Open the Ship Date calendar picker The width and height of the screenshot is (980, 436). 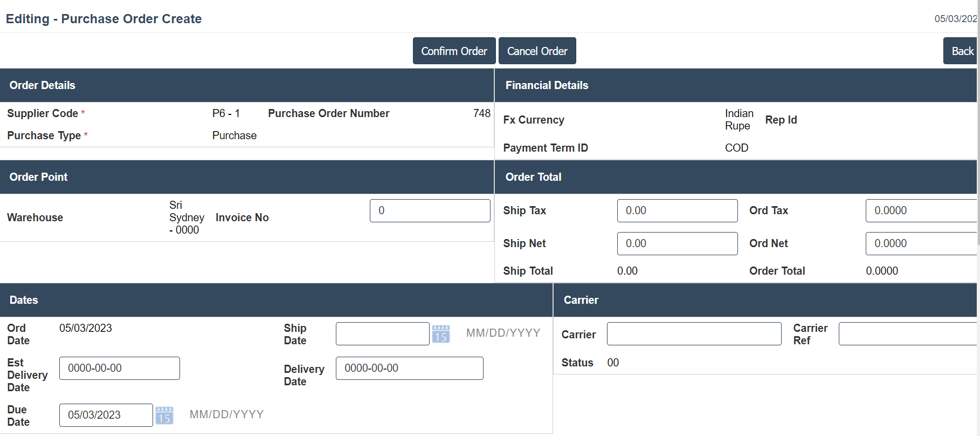point(440,334)
